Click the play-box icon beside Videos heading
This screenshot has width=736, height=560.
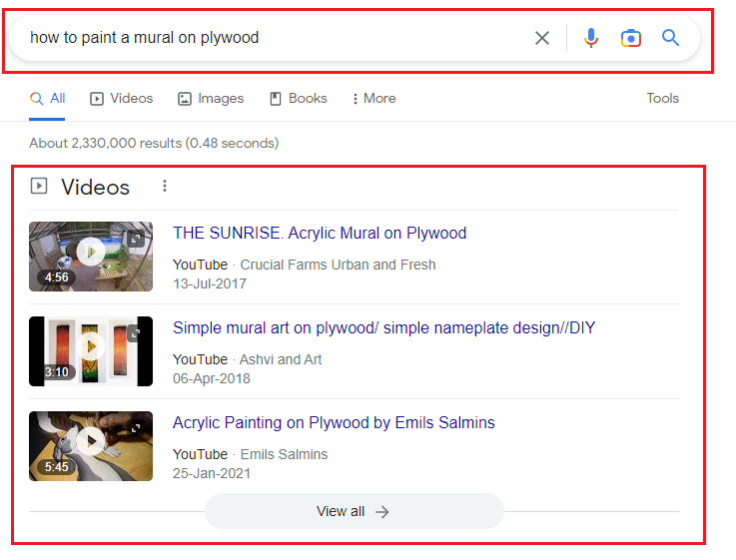click(39, 187)
